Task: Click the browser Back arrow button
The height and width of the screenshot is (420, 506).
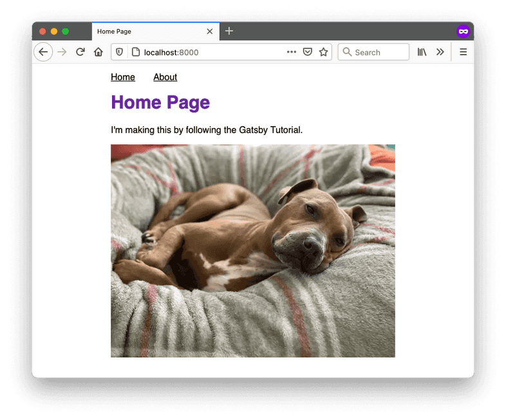Action: click(43, 52)
